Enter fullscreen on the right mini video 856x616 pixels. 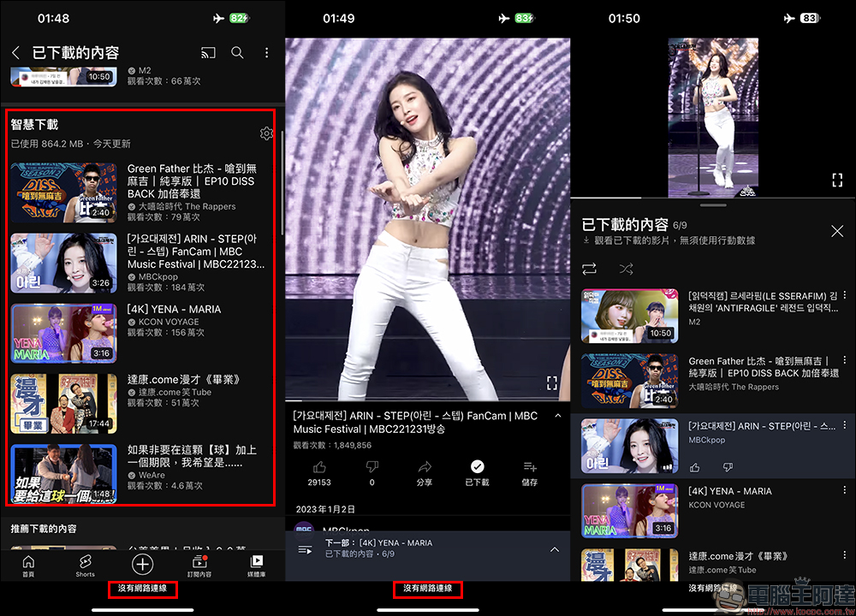pyautogui.click(x=837, y=180)
